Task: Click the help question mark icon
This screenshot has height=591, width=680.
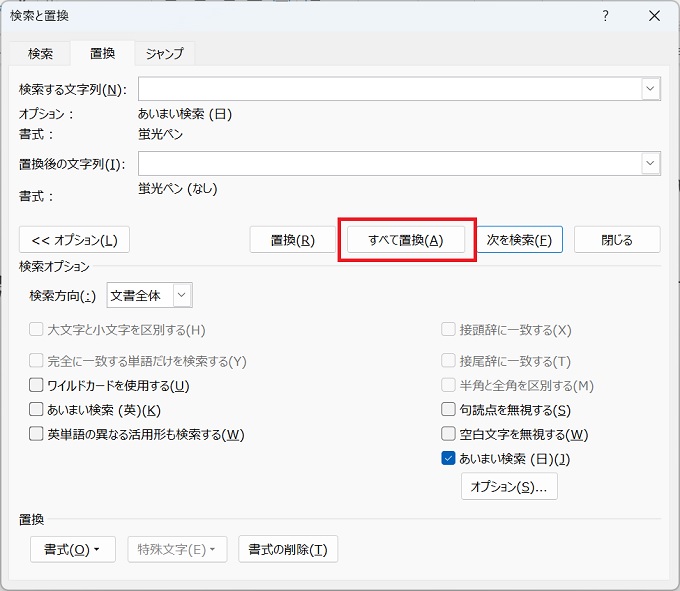Action: tap(605, 16)
